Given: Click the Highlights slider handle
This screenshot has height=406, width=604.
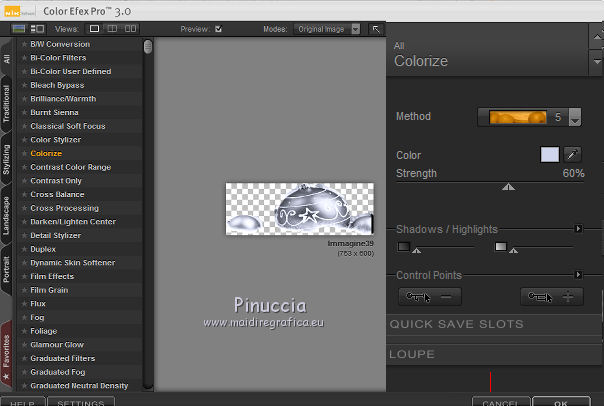Looking at the screenshot, I should [x=513, y=251].
